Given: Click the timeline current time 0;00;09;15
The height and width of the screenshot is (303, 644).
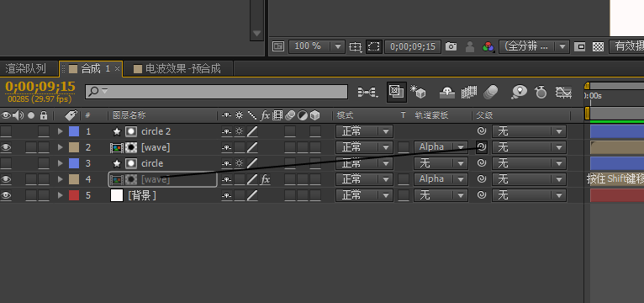Looking at the screenshot, I should [x=40, y=87].
